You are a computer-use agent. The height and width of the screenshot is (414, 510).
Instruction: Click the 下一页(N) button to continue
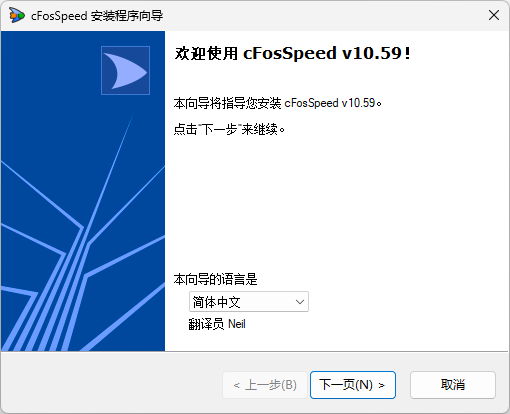[x=353, y=385]
